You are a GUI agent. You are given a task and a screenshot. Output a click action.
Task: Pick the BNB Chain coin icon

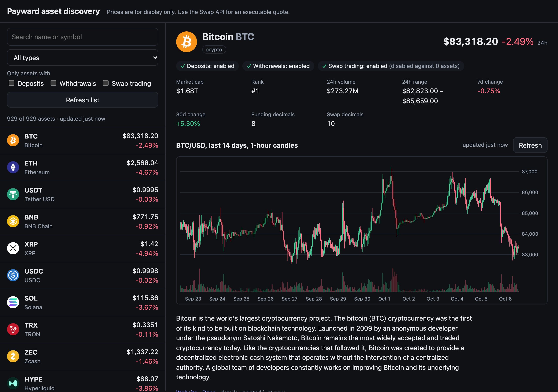13,221
